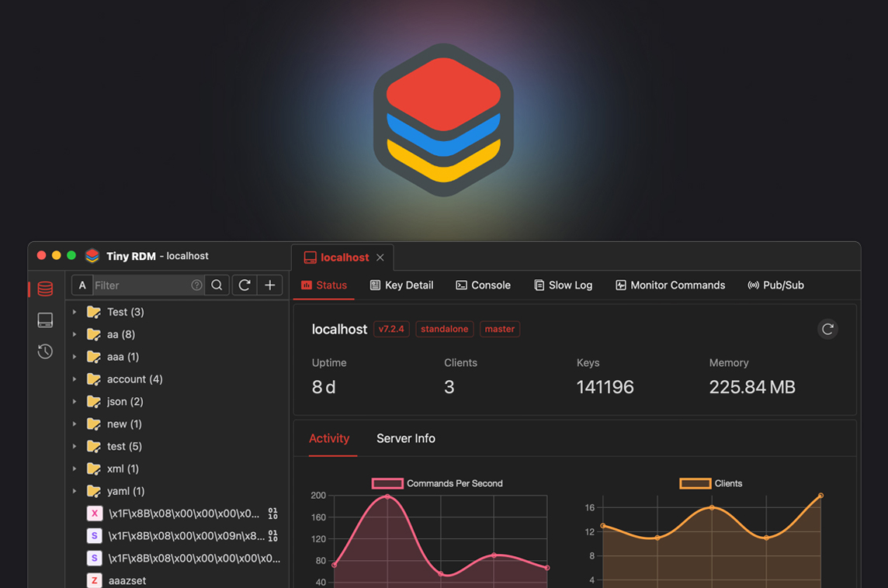This screenshot has width=888, height=588.
Task: Expand the test (5) folder arrow
Action: pyautogui.click(x=75, y=447)
